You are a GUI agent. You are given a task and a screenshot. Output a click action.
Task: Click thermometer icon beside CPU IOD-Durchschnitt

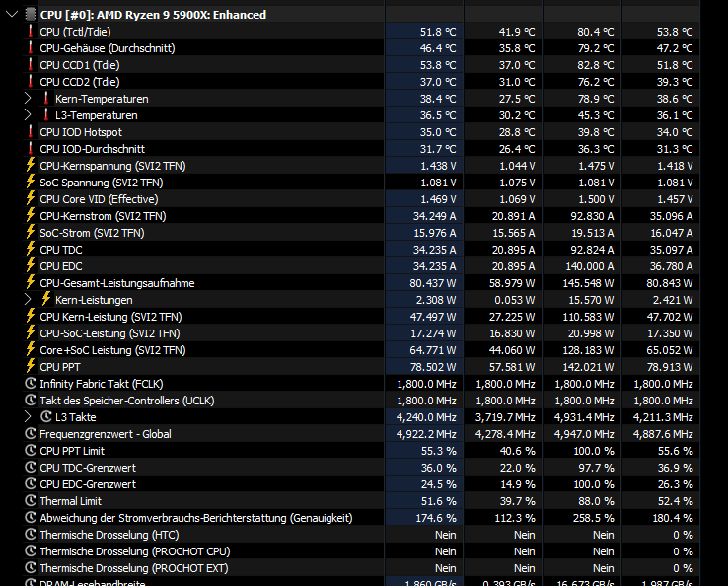click(31, 149)
